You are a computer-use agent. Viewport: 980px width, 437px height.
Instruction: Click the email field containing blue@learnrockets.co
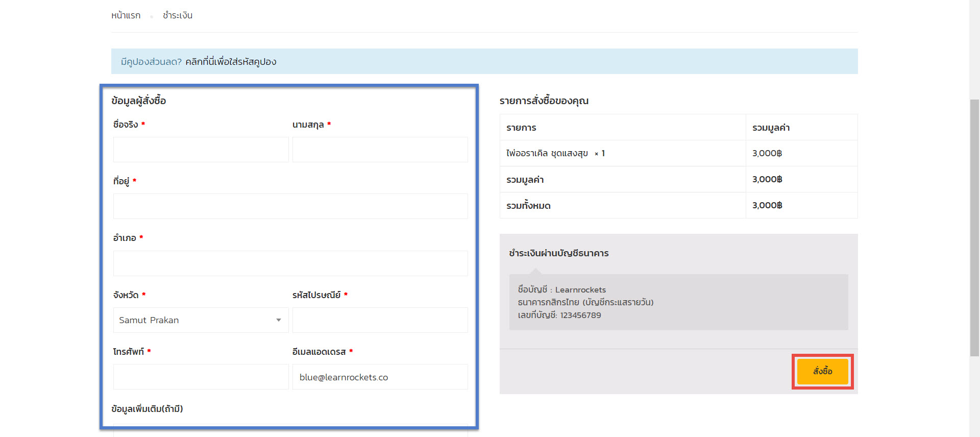click(380, 377)
